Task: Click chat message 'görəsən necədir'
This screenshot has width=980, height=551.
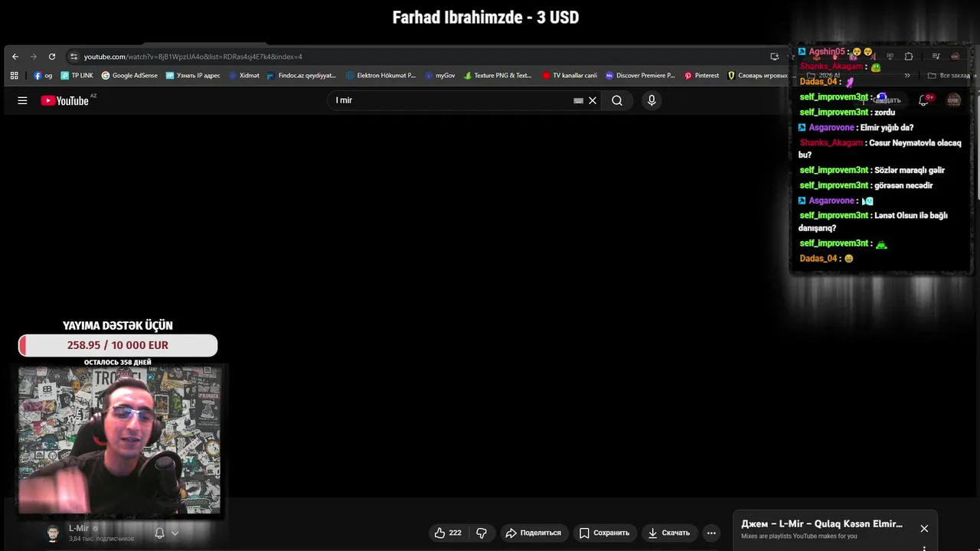Action: click(x=903, y=186)
